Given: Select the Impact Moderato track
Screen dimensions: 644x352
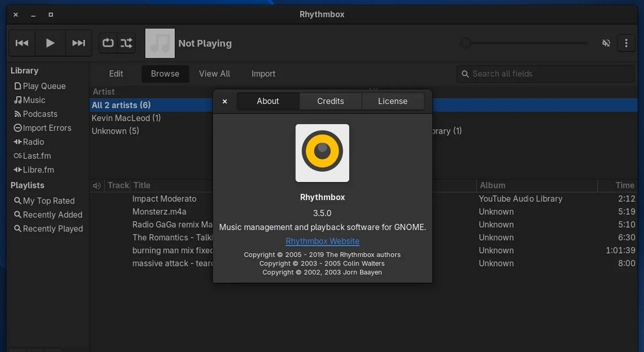Looking at the screenshot, I should click(x=165, y=199).
